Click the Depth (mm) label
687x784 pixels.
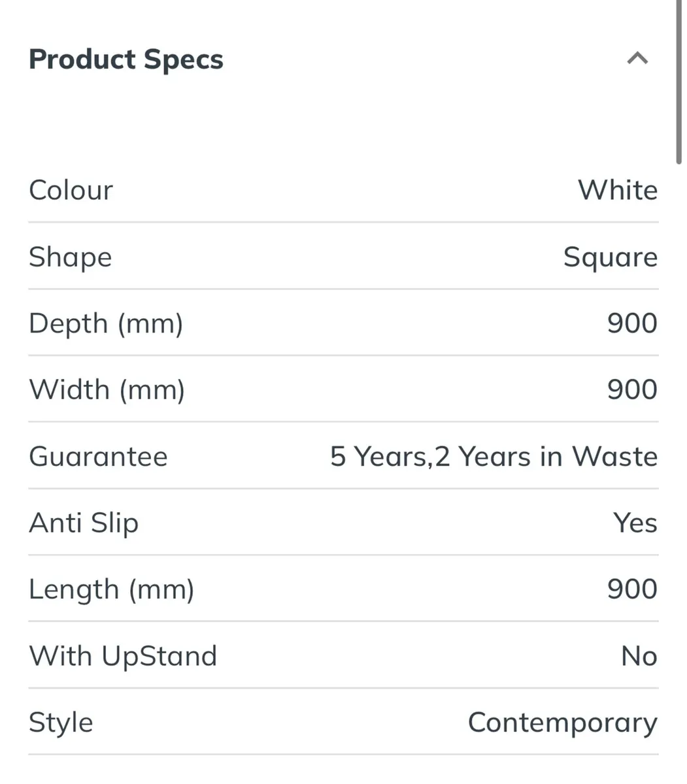click(105, 323)
